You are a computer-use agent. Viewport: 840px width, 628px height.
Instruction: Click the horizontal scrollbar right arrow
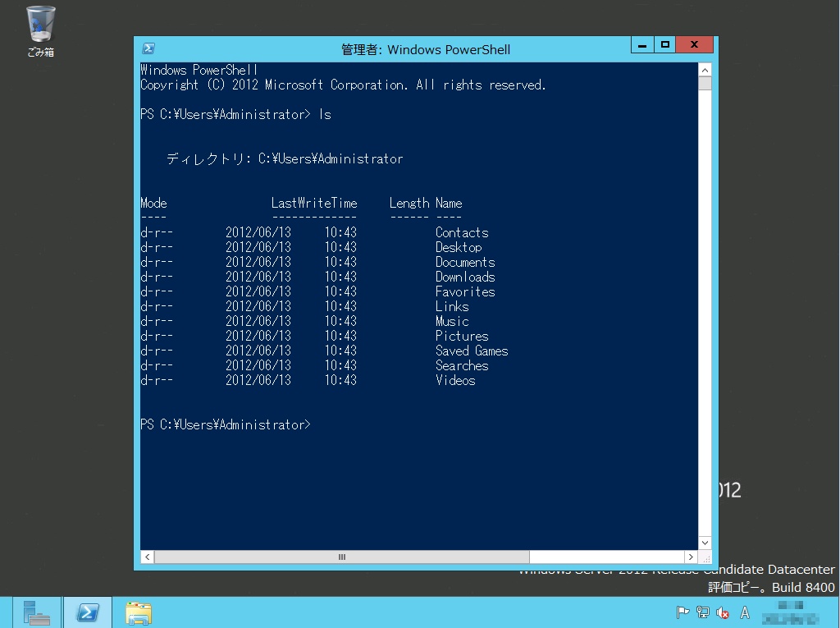pos(691,557)
